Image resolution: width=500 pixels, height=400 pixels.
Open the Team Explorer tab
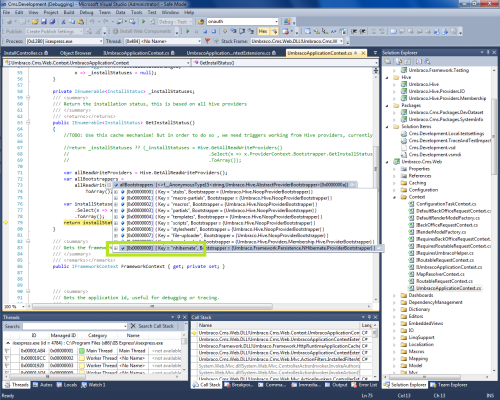449,385
